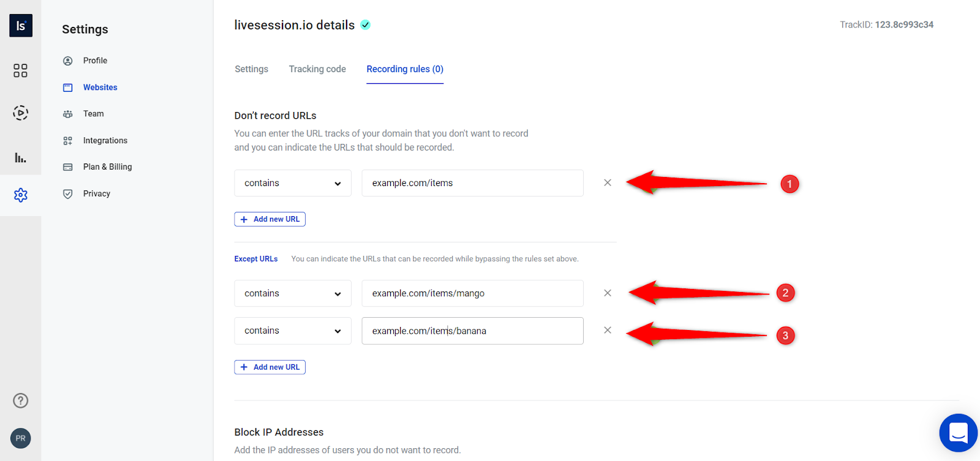Open analytics bar chart icon

click(x=20, y=157)
